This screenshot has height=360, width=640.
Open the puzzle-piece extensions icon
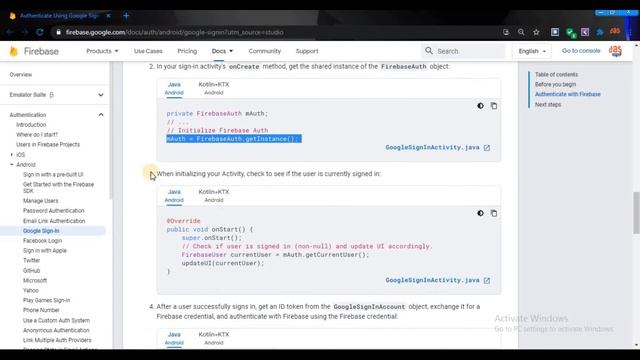[600, 32]
